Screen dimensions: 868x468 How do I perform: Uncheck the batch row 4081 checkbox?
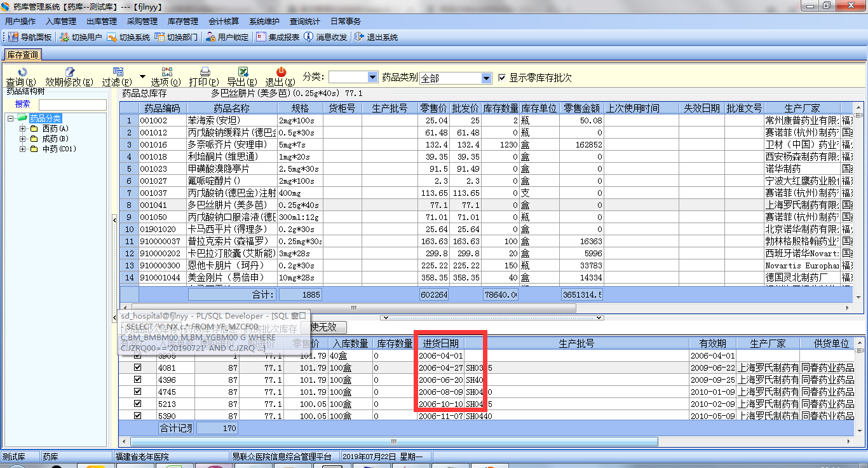tap(137, 368)
